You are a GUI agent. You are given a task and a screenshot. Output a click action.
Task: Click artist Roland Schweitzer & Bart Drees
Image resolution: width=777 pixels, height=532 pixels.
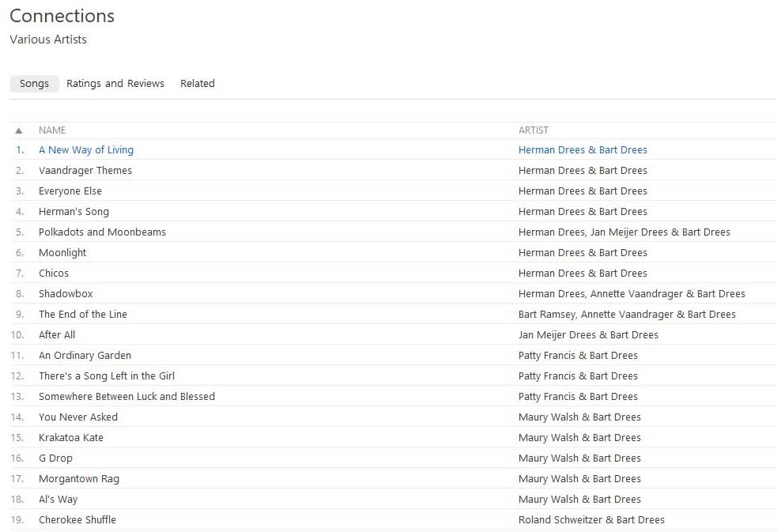coord(591,520)
